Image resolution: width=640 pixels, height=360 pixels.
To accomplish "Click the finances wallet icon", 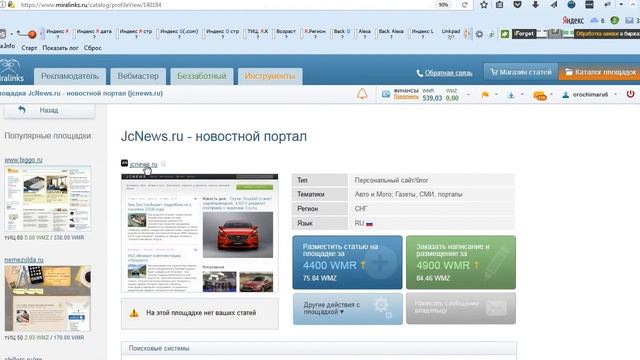I will (x=386, y=94).
